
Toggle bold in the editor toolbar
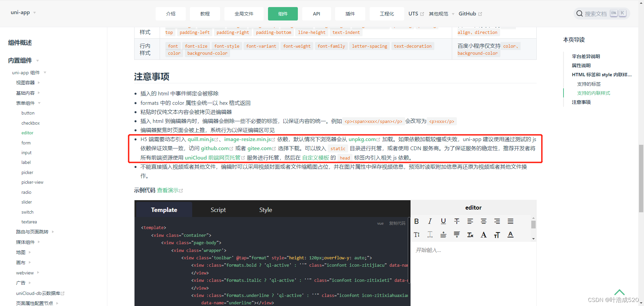(x=416, y=221)
